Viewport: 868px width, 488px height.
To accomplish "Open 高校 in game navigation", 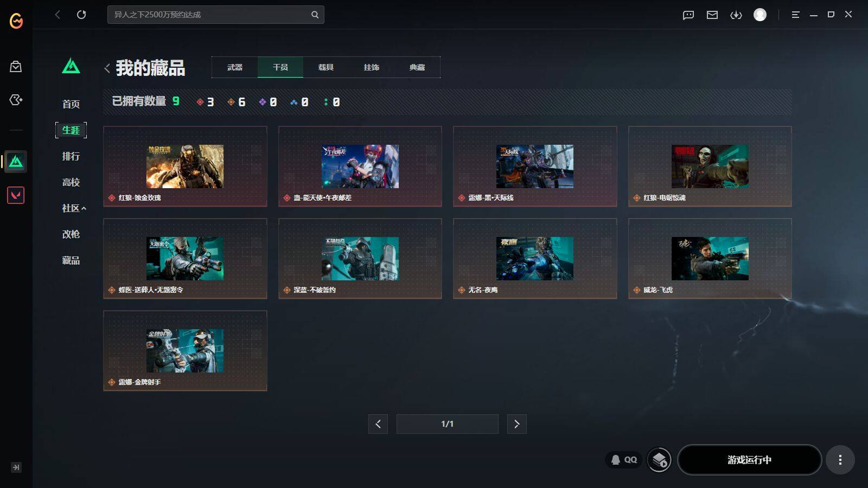I will (x=71, y=182).
